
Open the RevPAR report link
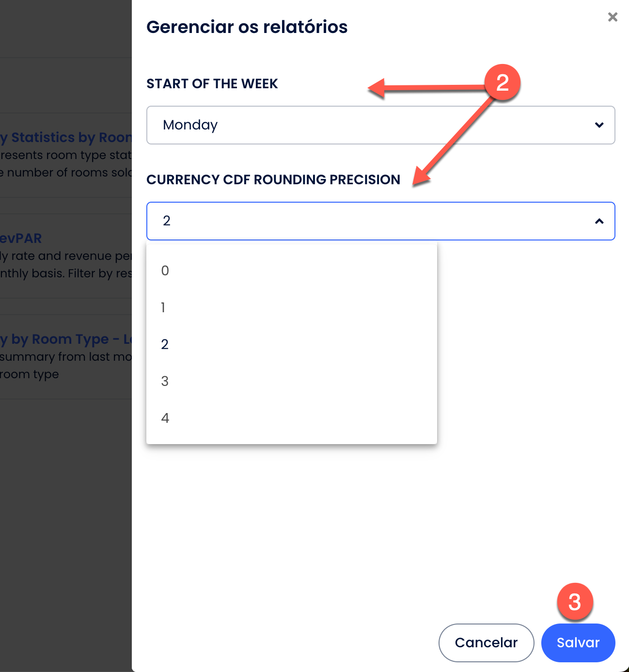[21, 239]
